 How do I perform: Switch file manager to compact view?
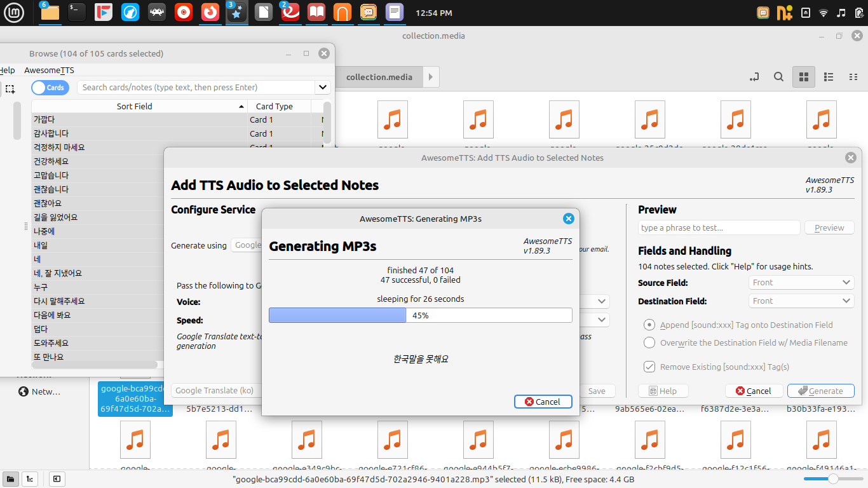click(853, 77)
